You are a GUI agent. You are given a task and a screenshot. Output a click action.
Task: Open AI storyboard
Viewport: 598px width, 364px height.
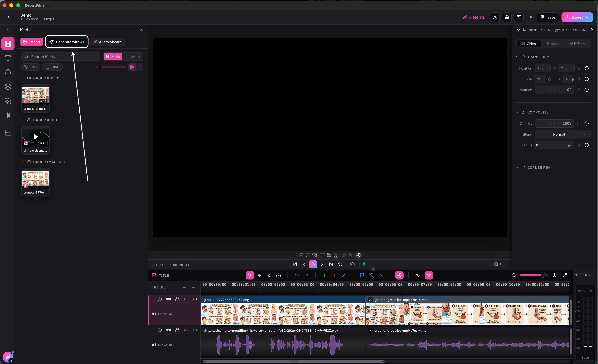(107, 42)
